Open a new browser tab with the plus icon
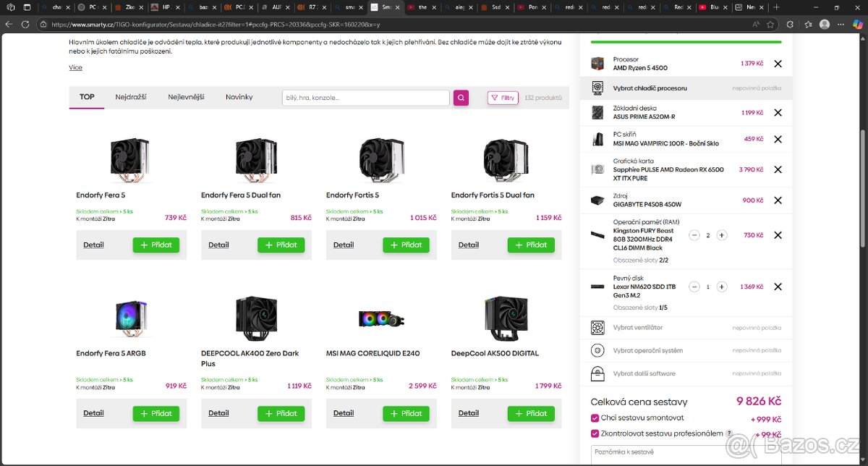868x466 pixels. click(776, 7)
